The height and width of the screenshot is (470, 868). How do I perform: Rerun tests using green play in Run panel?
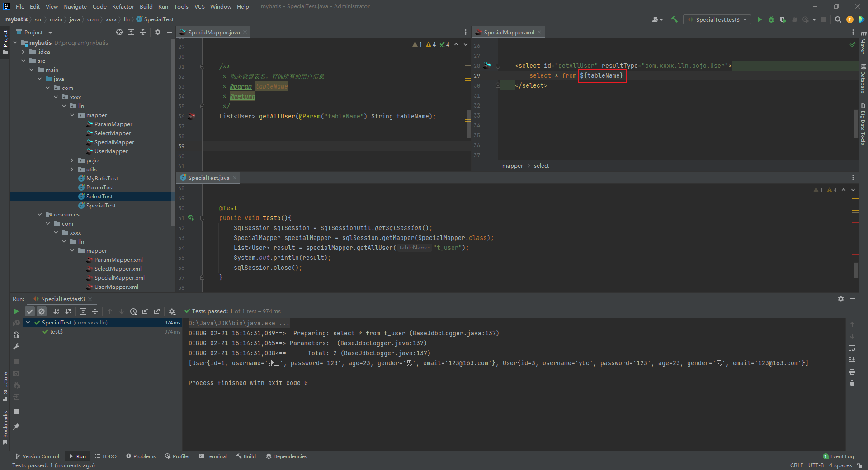click(x=16, y=311)
